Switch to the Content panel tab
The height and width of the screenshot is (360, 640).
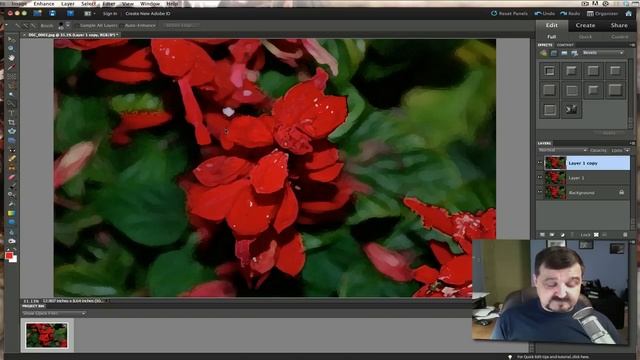(565, 45)
